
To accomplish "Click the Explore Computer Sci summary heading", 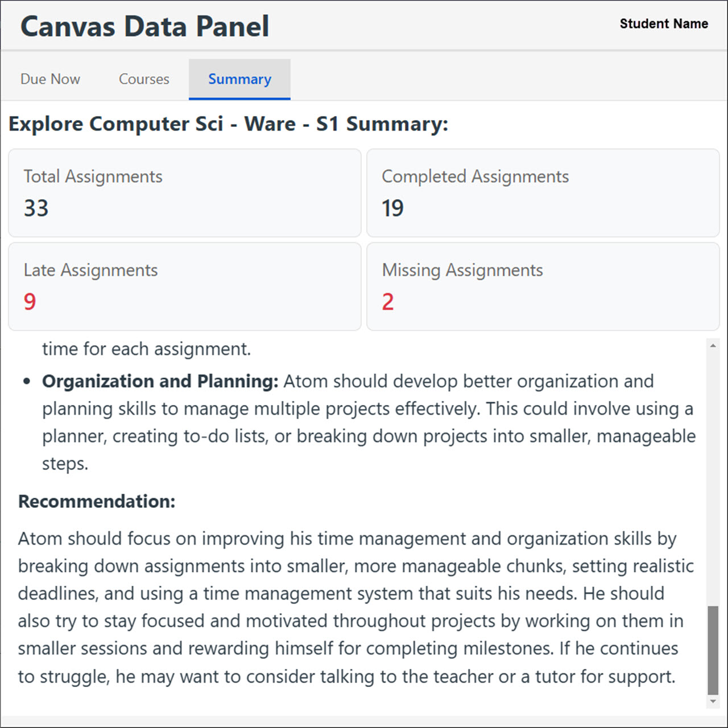I will [x=229, y=124].
